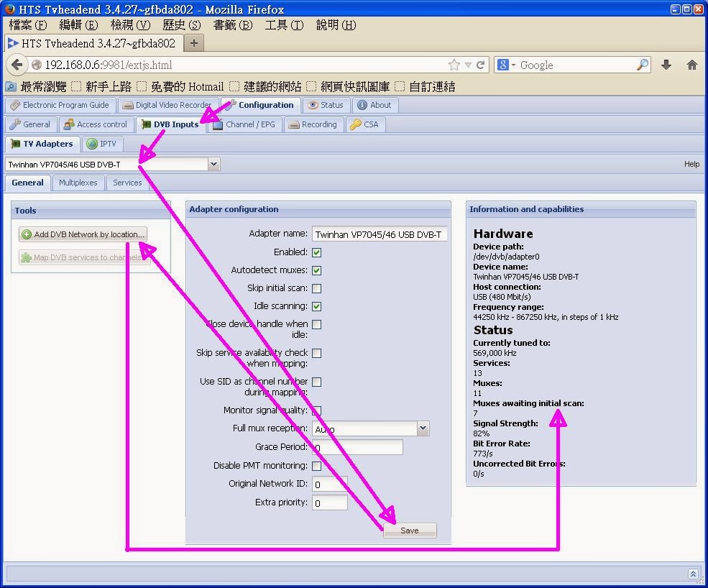Toggle Autodetect muxes checkbox

pos(316,270)
